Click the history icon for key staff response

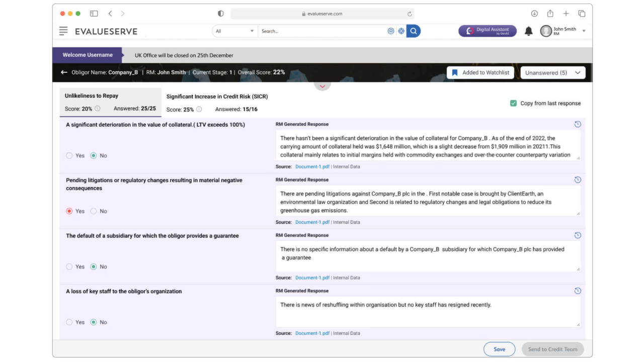pyautogui.click(x=578, y=291)
